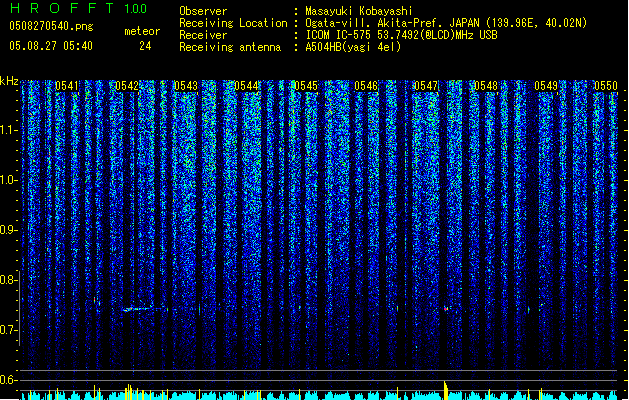Screen dimensions: 629x400
Task: Click the version number 1.0.0
Action: (x=135, y=8)
